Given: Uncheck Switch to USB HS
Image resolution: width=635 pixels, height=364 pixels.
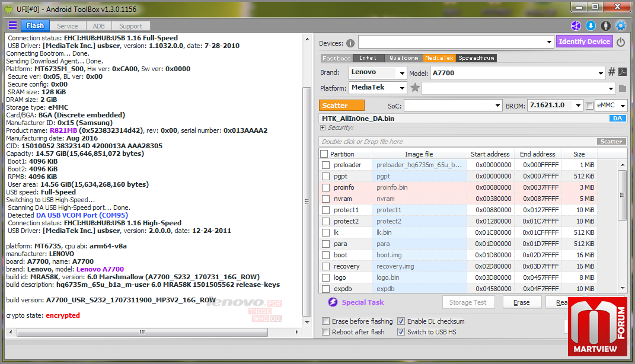Looking at the screenshot, I should coord(401,331).
